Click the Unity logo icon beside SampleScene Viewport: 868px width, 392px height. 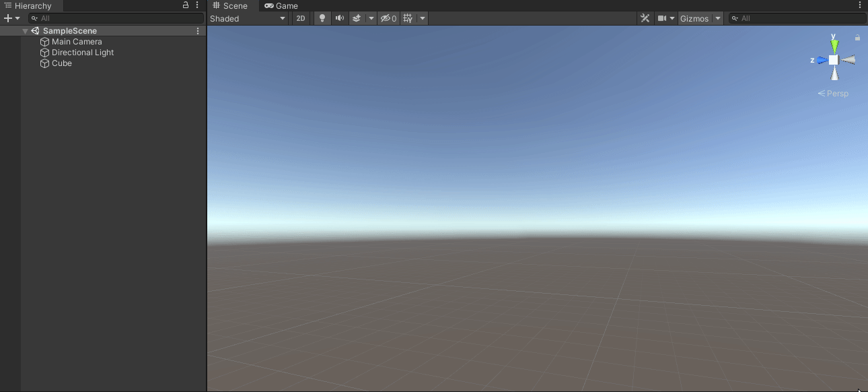[35, 31]
